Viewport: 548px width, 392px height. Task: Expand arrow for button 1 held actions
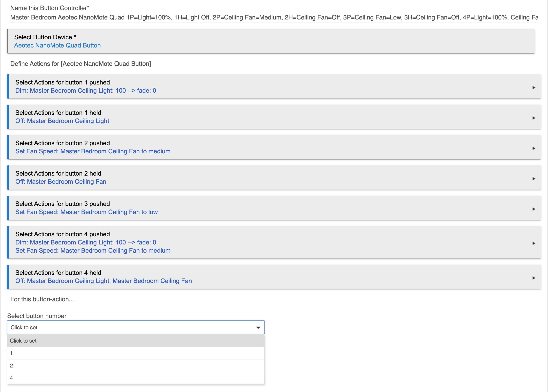coord(534,118)
